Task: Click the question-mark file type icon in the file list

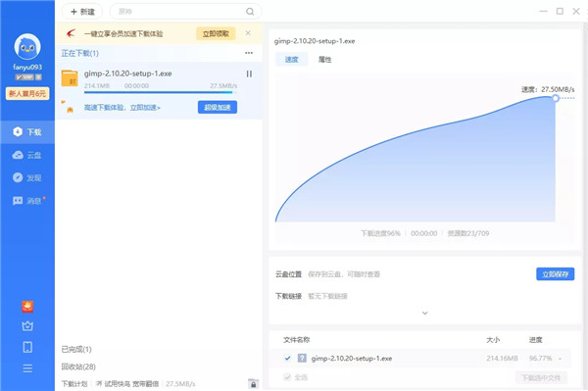Action: pyautogui.click(x=302, y=358)
